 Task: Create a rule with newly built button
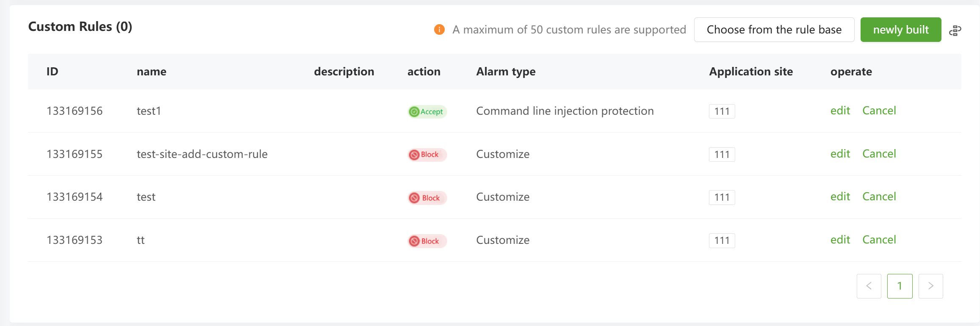901,30
